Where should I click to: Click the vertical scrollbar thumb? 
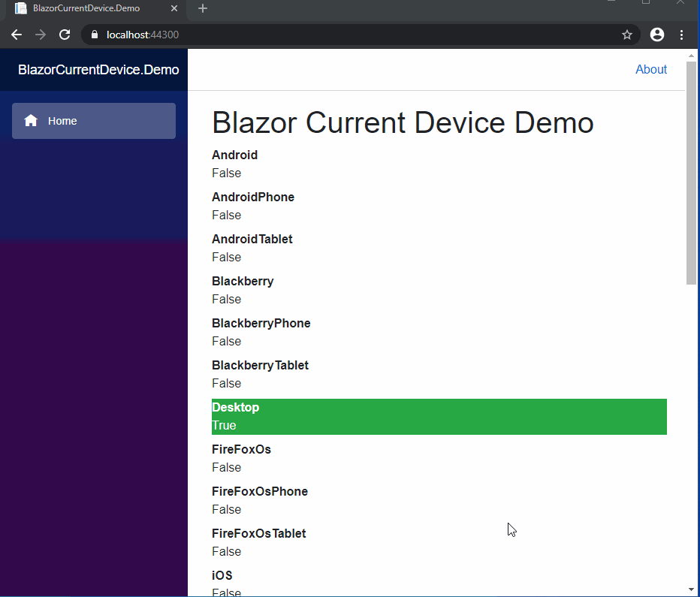coord(691,173)
